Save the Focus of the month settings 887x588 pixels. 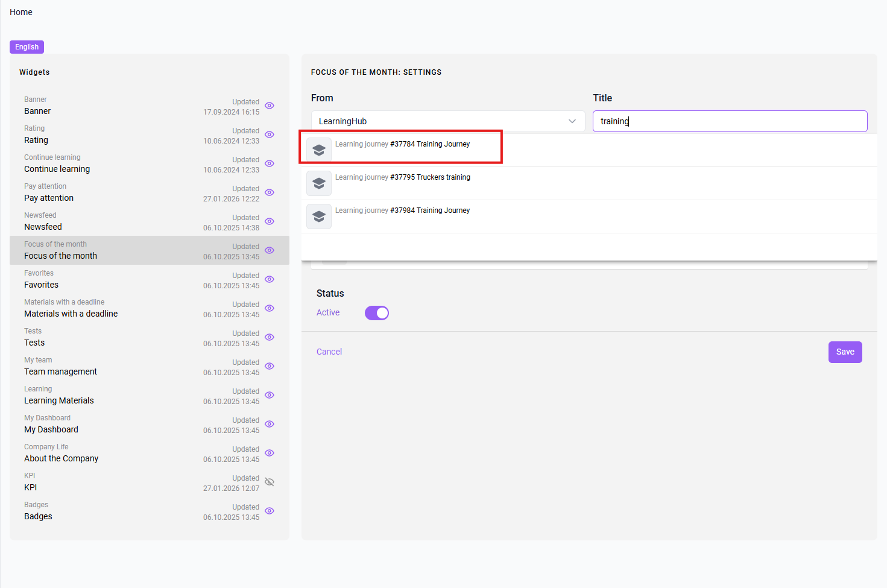(x=845, y=352)
